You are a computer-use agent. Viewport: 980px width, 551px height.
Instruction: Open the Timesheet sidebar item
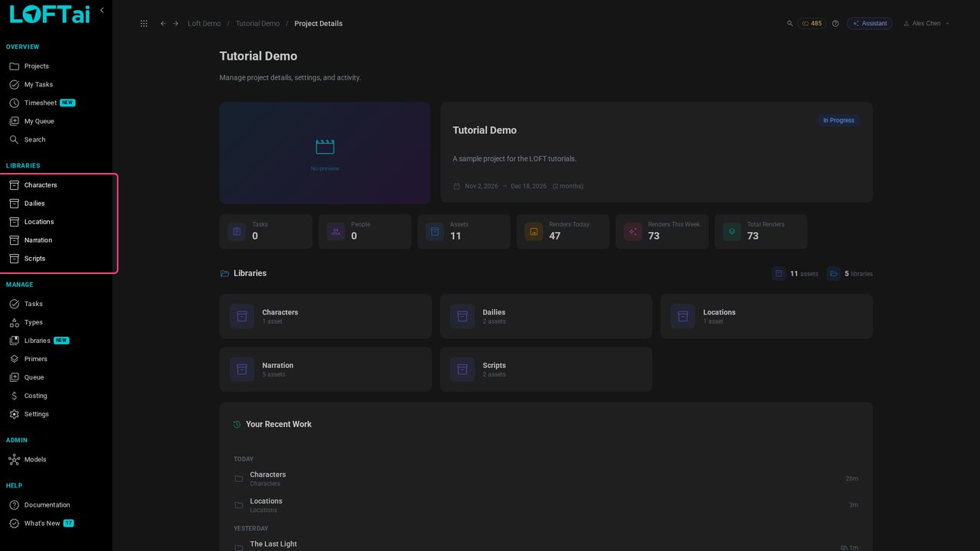[x=56, y=103]
